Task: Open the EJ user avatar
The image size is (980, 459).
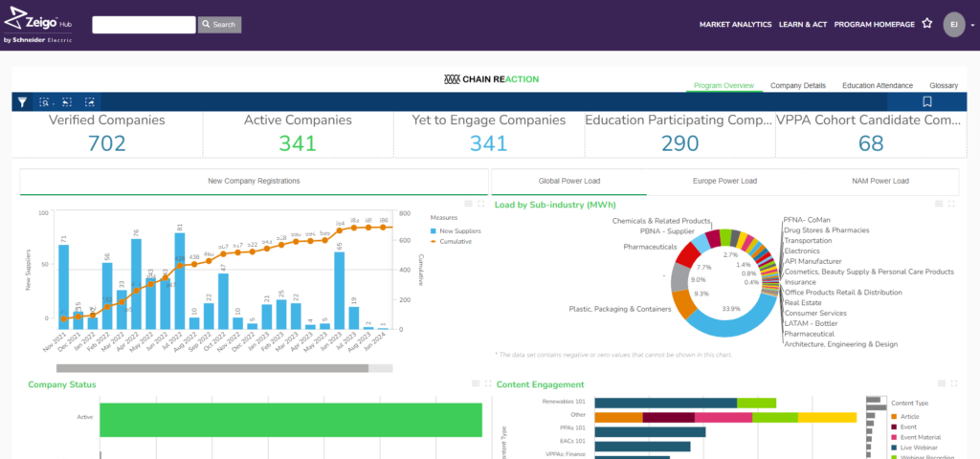Action: 954,24
